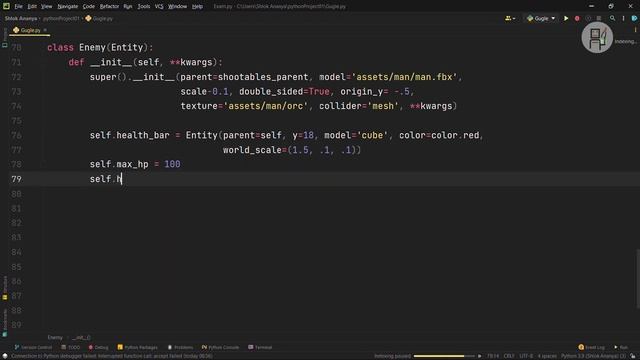Click 'assets/man/man.fbx' string in code
The width and height of the screenshot is (640, 360).
click(x=404, y=77)
